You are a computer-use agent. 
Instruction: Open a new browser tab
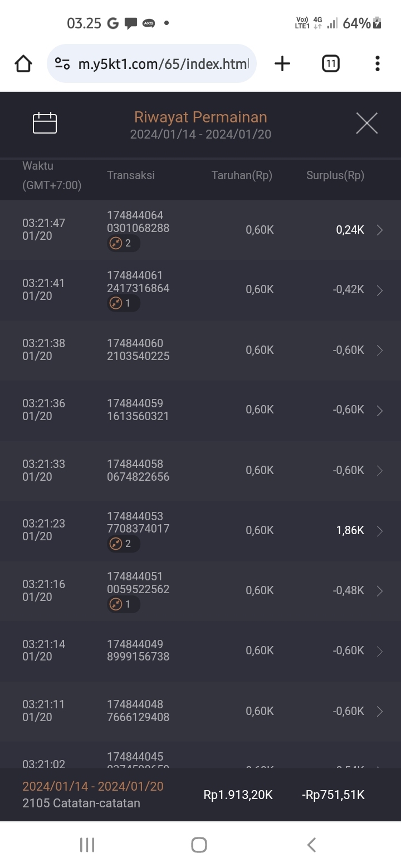click(x=282, y=64)
